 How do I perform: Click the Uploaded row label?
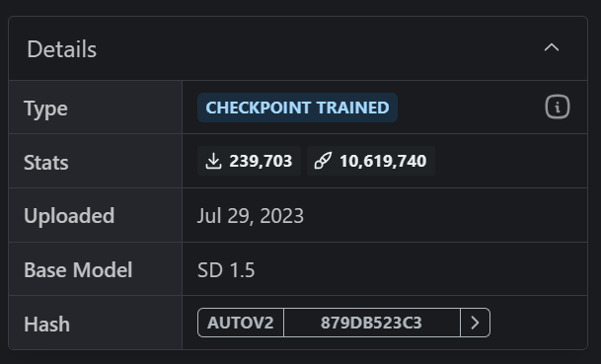click(x=69, y=216)
